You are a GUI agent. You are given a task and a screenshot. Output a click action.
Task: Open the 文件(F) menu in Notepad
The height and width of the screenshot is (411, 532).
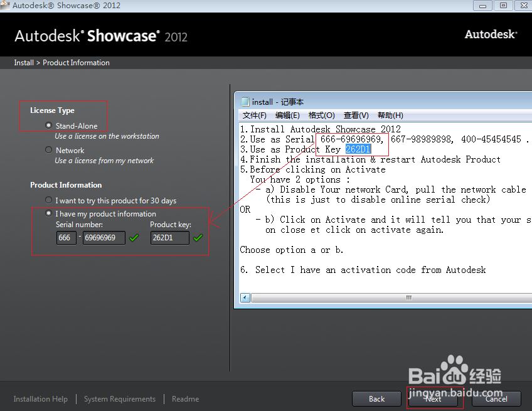(254, 115)
